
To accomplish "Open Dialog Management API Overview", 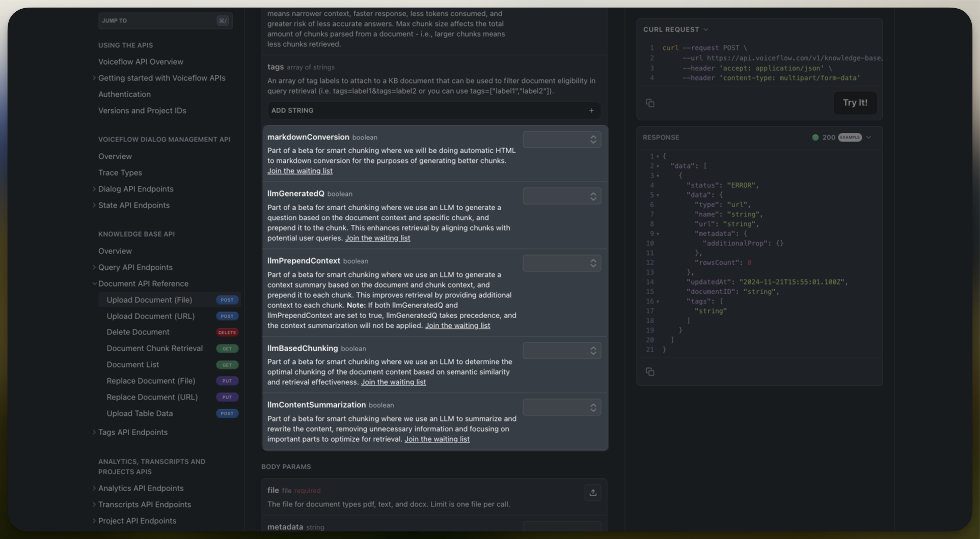I will [115, 156].
